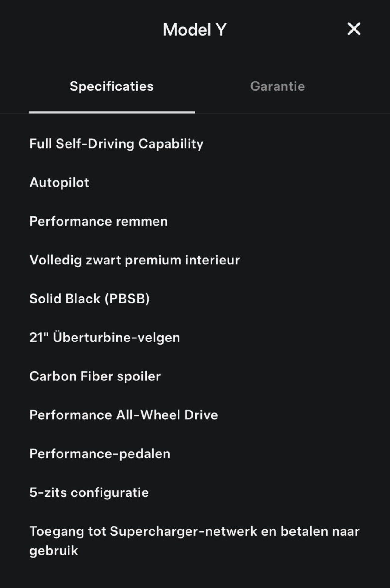Click the Performance remmen list item
Image resolution: width=390 pixels, height=588 pixels.
[98, 221]
